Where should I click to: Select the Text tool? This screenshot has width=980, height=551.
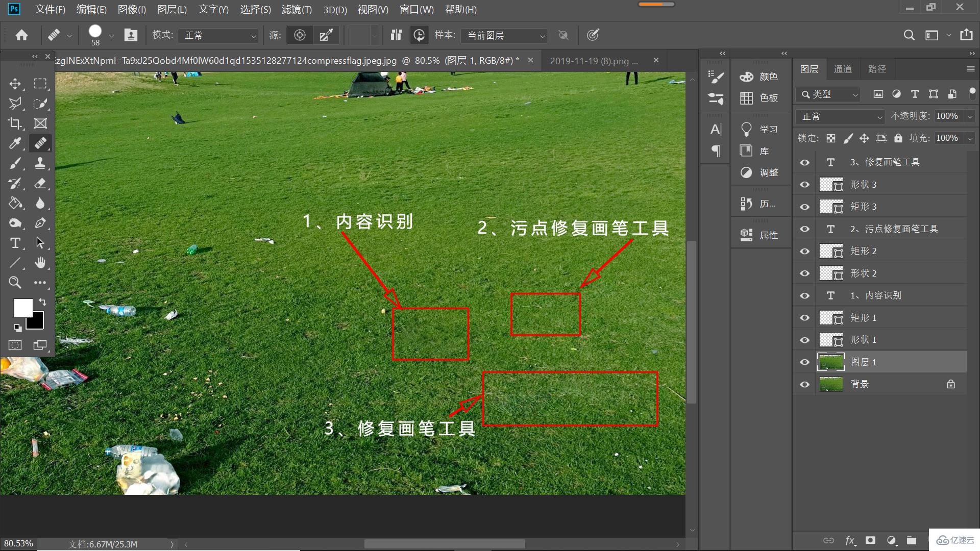pos(15,242)
